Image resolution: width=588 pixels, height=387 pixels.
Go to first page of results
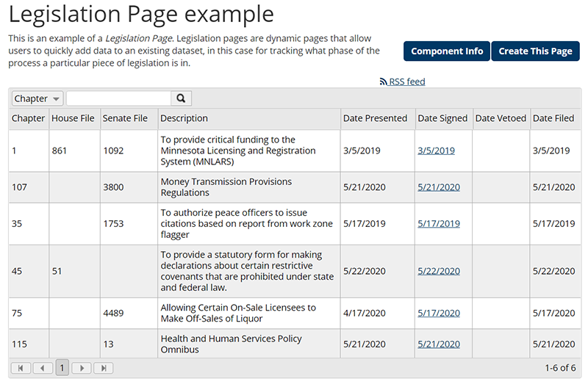tap(21, 368)
